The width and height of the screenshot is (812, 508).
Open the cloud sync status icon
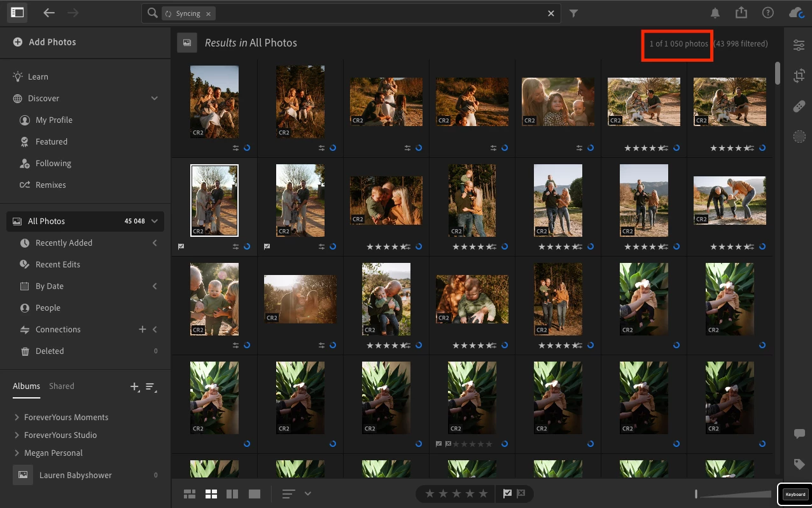tap(795, 13)
